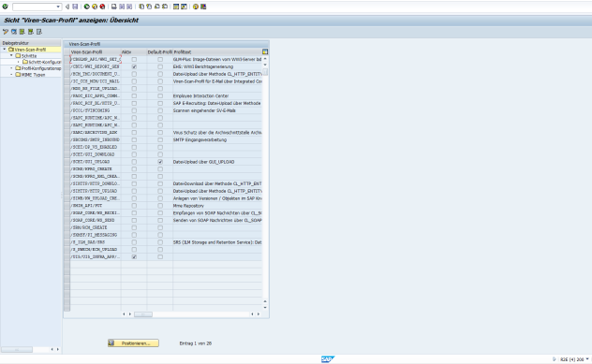Click the Customize local layout icon
Image resolution: width=592 pixels, height=364 pixels.
[203, 7]
